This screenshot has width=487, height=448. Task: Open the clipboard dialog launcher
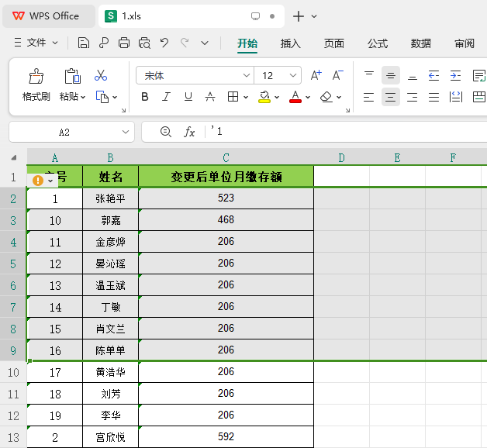[x=123, y=110]
